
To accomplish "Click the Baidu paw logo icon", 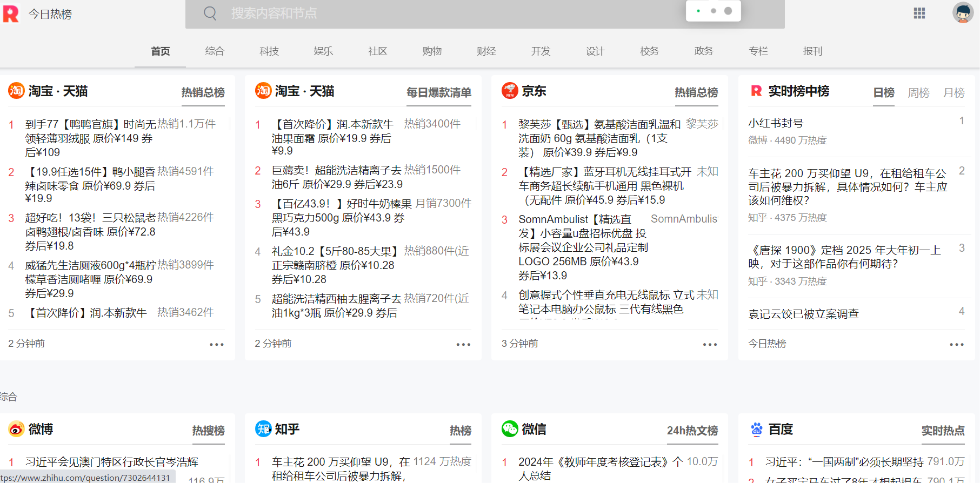I will point(757,429).
